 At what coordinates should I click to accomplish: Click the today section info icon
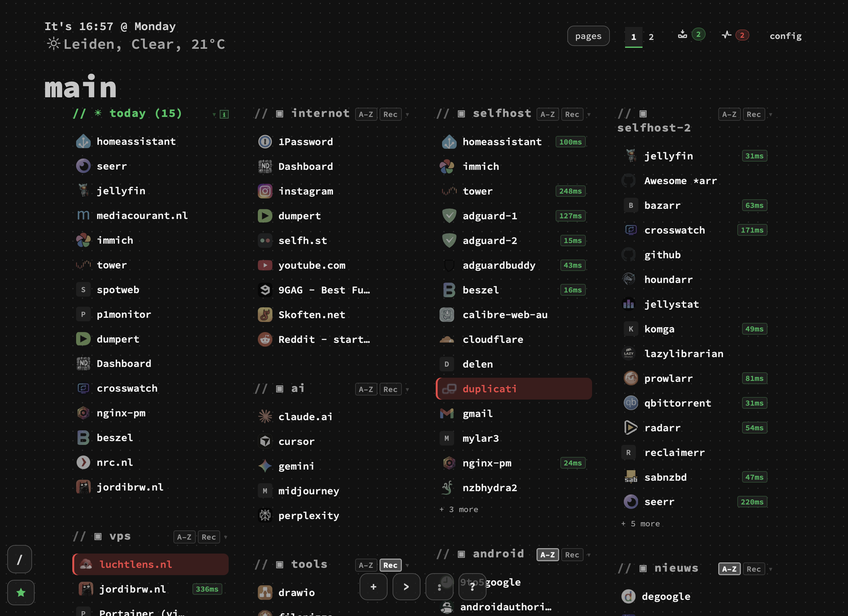[224, 114]
